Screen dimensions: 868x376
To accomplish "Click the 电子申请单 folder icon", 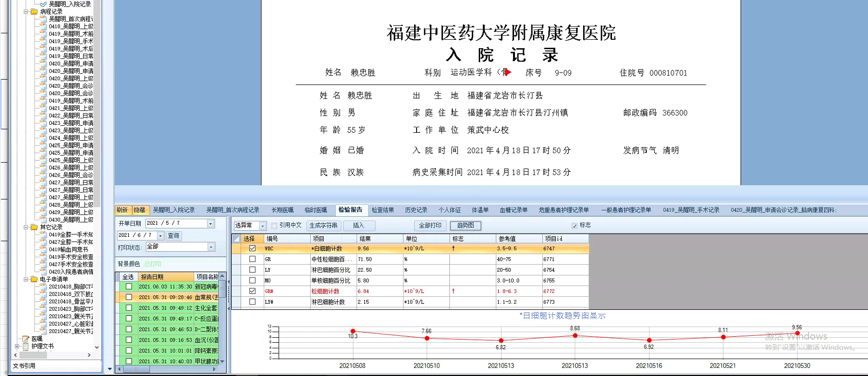I will point(34,279).
